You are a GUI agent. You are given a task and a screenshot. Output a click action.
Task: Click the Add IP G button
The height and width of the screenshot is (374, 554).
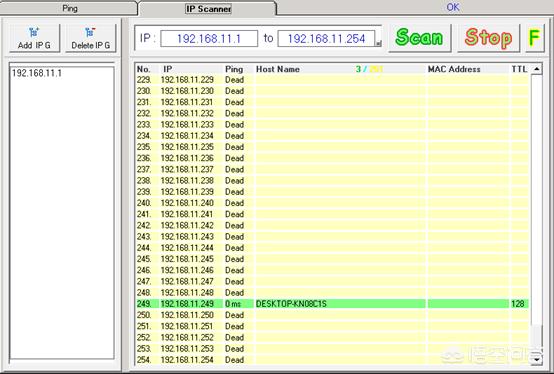coord(34,38)
